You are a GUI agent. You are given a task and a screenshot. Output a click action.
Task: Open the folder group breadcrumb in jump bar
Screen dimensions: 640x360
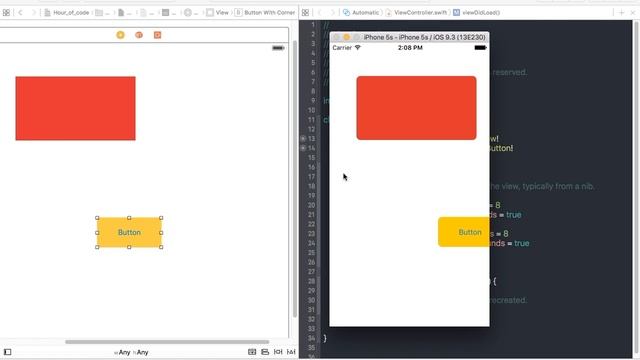102,13
